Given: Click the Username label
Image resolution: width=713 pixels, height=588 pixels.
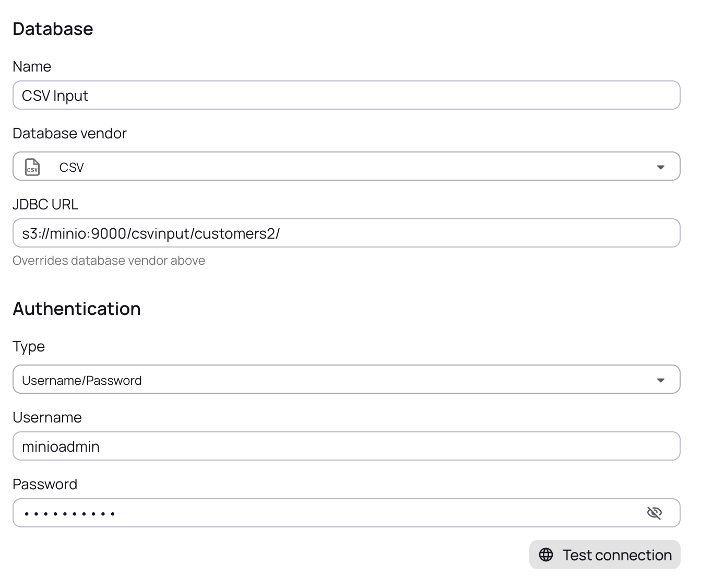Looking at the screenshot, I should [x=47, y=418].
